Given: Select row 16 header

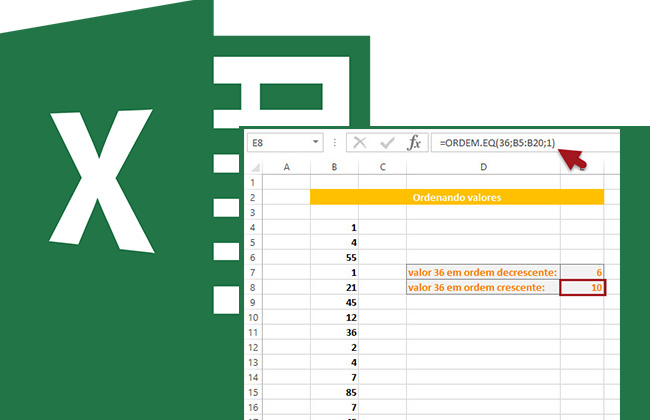Looking at the screenshot, I should [x=253, y=407].
